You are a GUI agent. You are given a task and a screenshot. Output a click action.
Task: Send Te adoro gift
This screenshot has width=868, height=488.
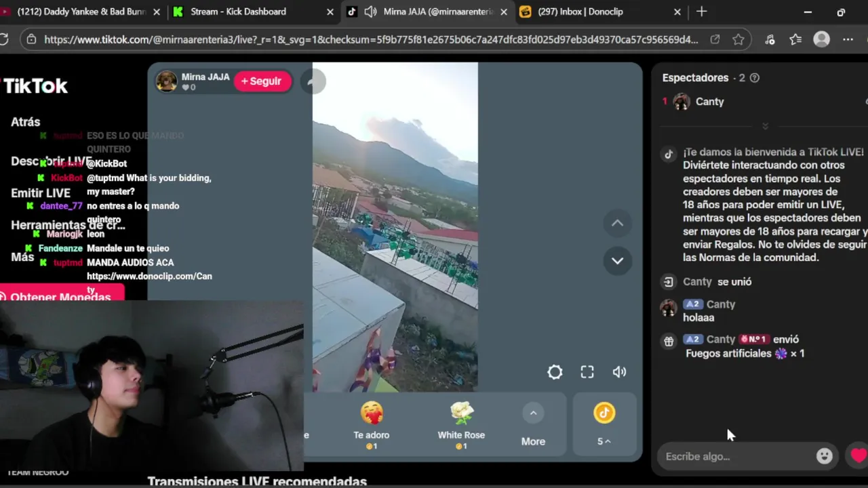[372, 425]
